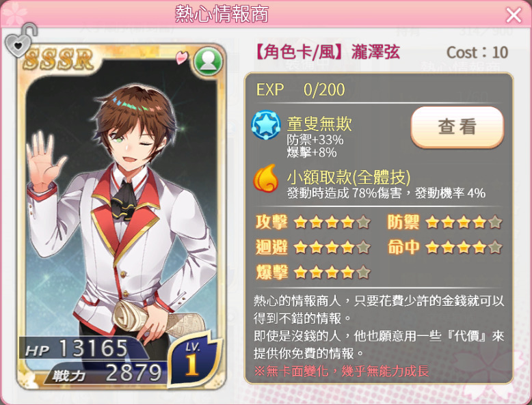Click the 查看 button
The width and height of the screenshot is (532, 405).
point(457,127)
